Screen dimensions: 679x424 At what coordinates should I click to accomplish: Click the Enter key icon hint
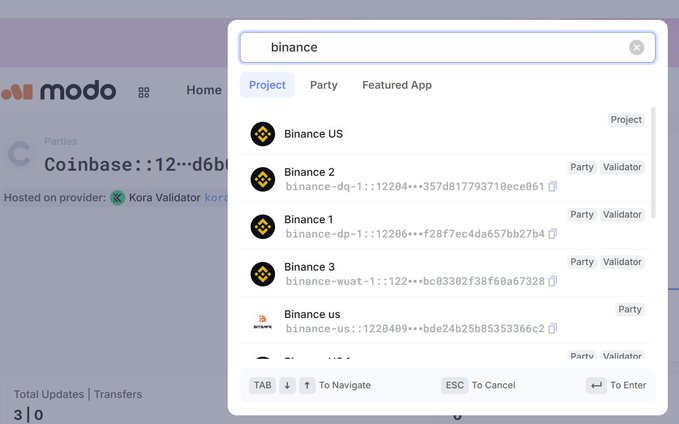tap(596, 385)
